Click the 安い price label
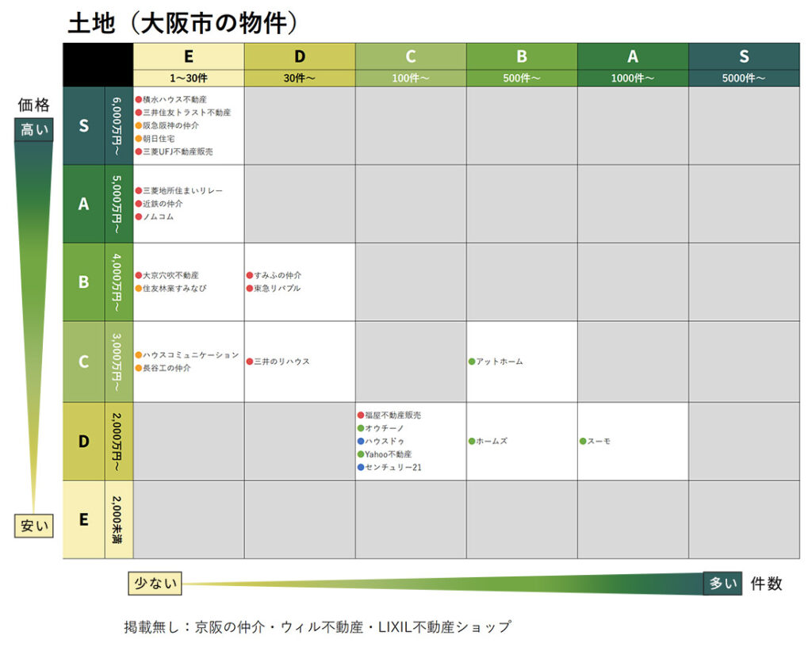 click(34, 525)
